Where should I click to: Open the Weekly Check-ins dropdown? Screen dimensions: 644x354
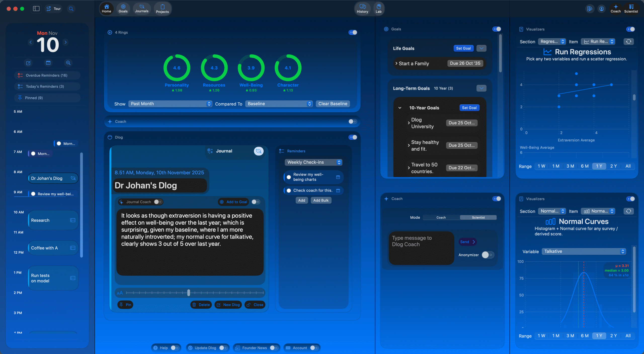click(x=313, y=162)
